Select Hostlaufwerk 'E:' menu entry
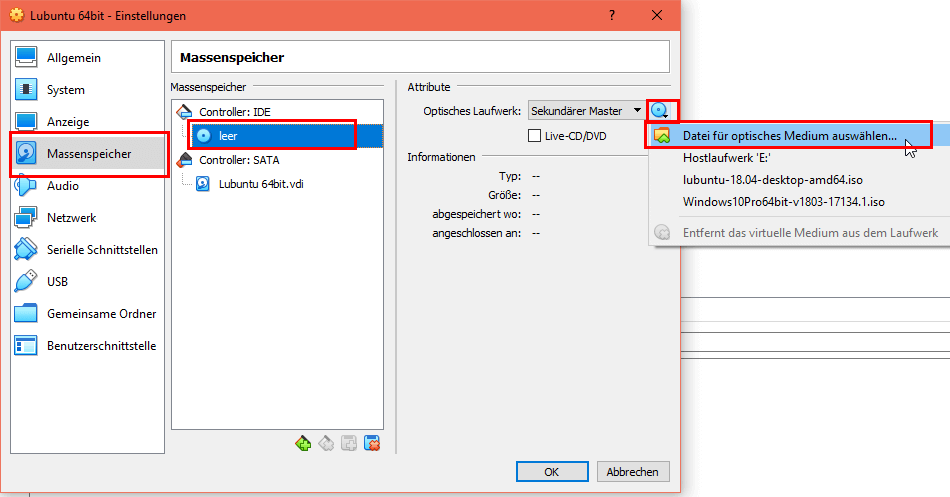The width and height of the screenshot is (950, 497). 799,158
